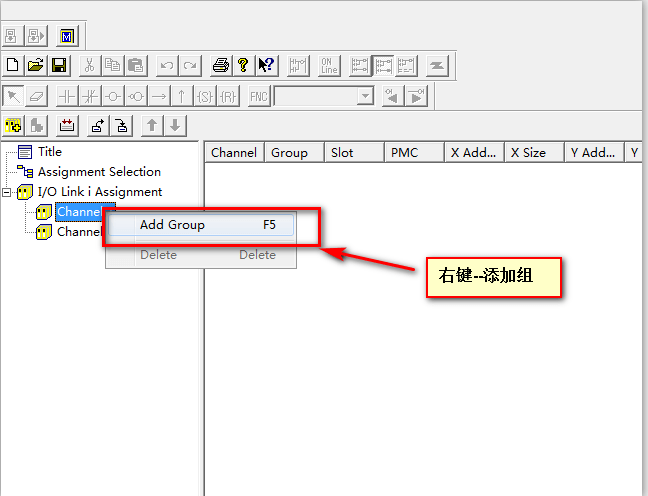Click the X Size column header
The image size is (648, 496).
(x=528, y=153)
